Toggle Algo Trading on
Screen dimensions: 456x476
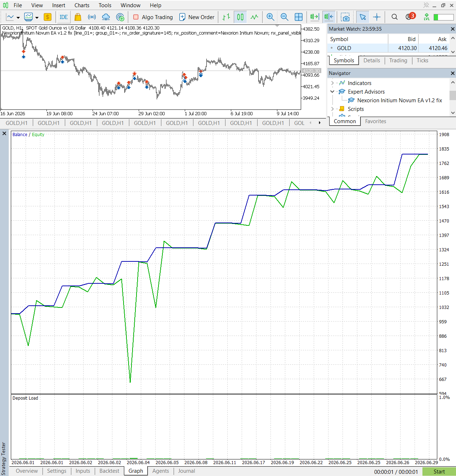pos(153,17)
